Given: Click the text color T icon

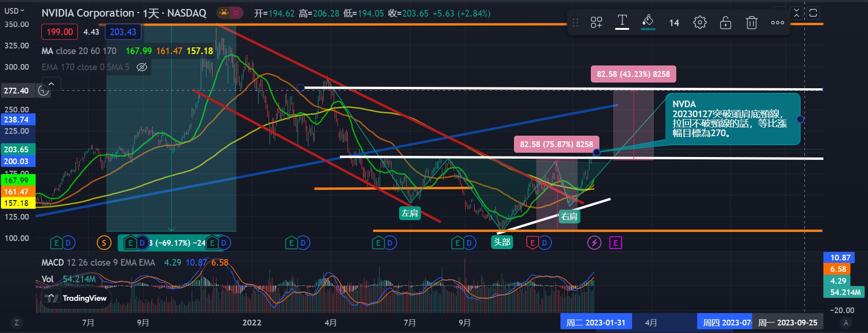Looking at the screenshot, I should click(x=622, y=21).
